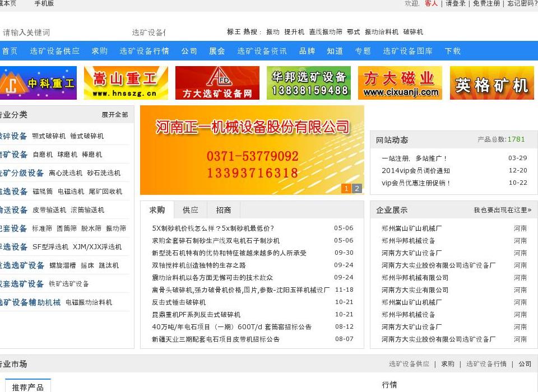Select the 招商 tab
Screen dimensions: 538x392
[x=224, y=210]
